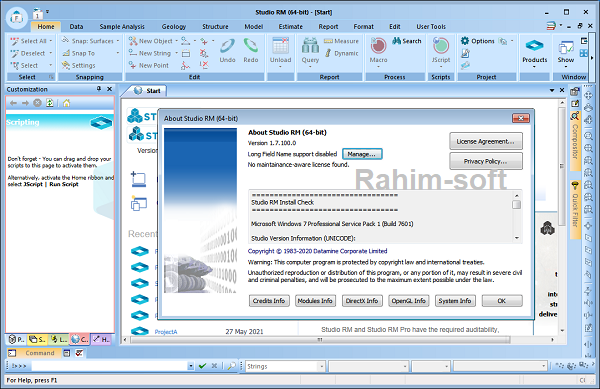The width and height of the screenshot is (600, 389).
Task: Open command line history dropdown
Action: pyautogui.click(x=191, y=366)
